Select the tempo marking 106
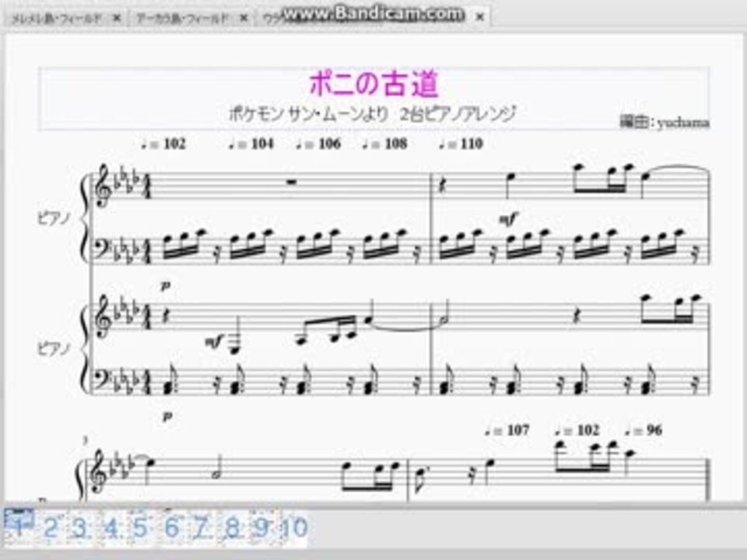 [319, 144]
